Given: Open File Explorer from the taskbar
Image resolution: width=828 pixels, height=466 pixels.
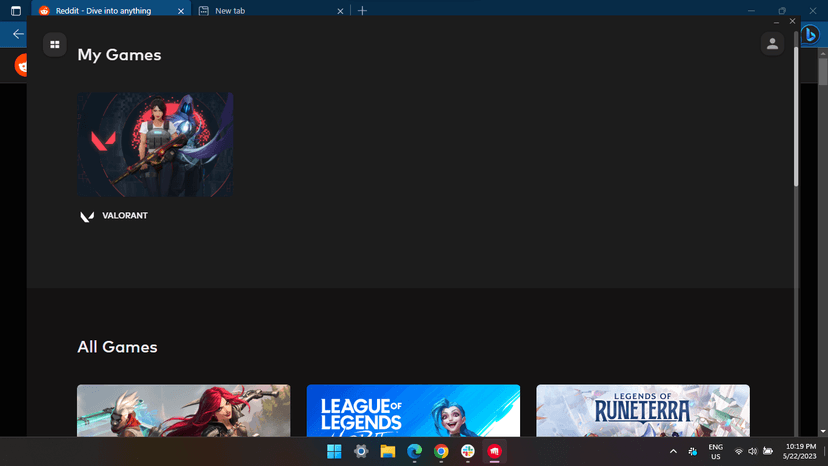Looking at the screenshot, I should coord(387,452).
